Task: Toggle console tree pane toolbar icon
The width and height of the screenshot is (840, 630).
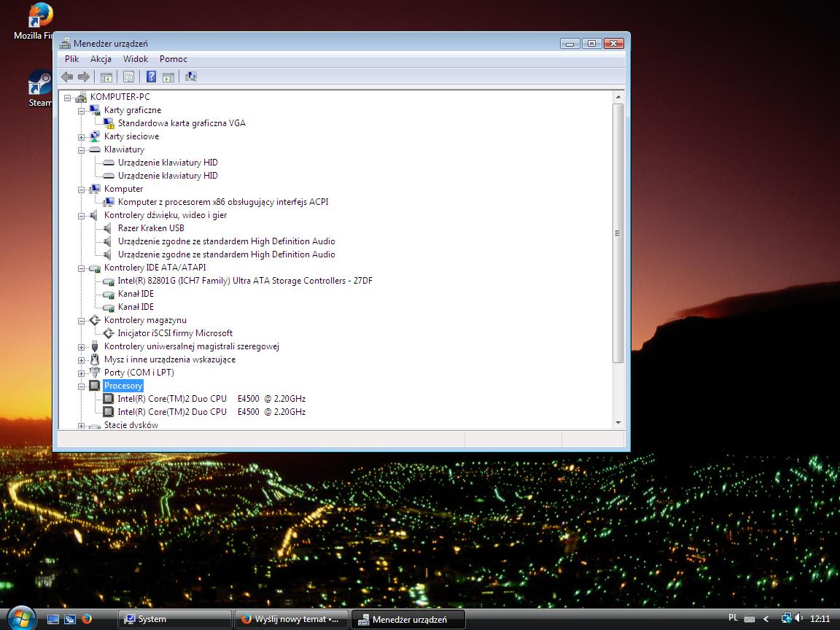Action: 106,77
